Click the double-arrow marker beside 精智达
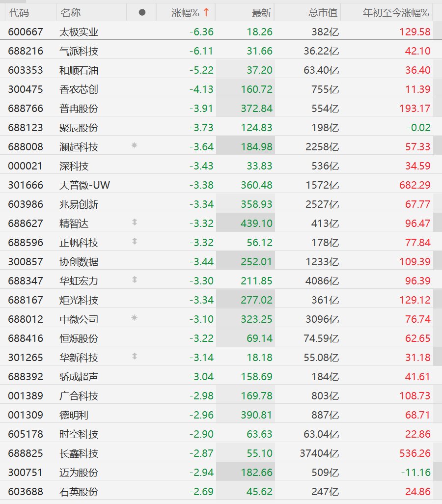This screenshot has height=504, width=442. [135, 222]
